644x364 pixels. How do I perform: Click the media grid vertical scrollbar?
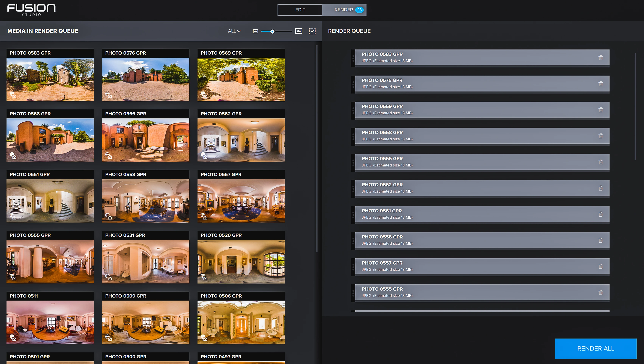coord(317,149)
